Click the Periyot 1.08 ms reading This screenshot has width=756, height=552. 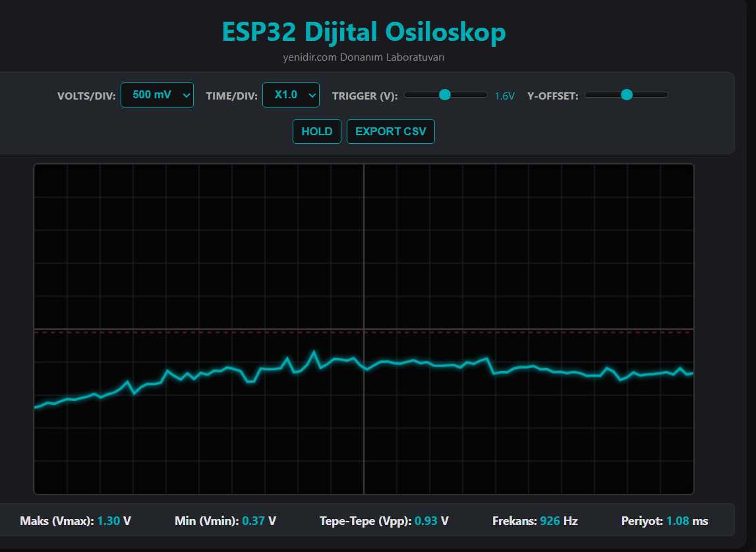(x=664, y=521)
